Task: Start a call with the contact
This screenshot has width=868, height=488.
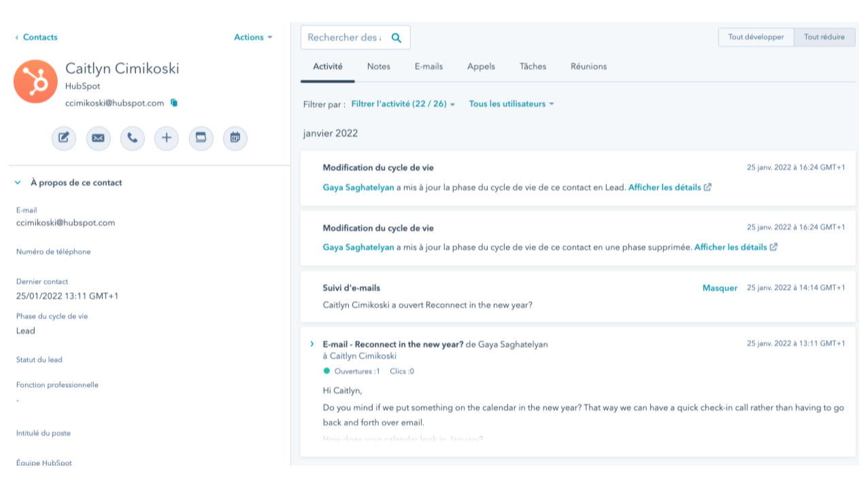Action: (x=133, y=138)
